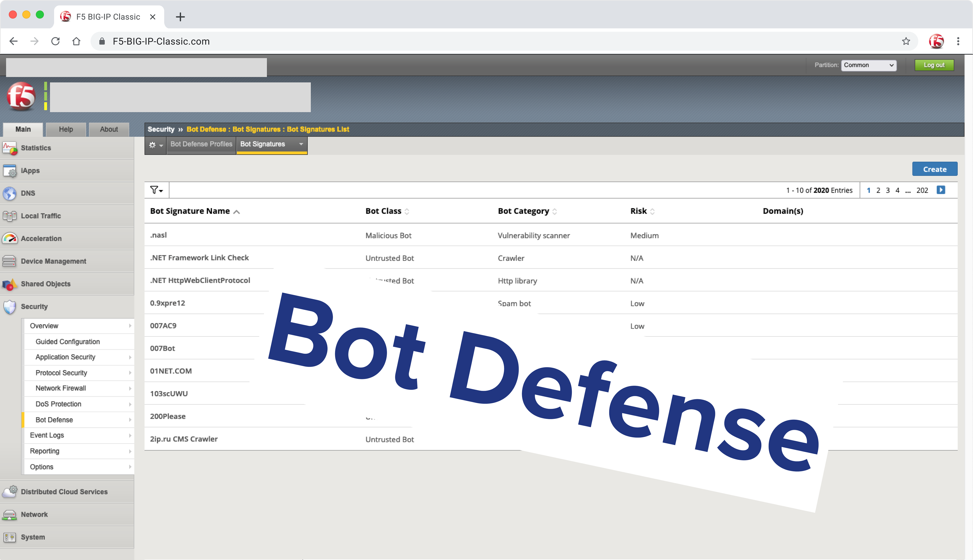
Task: Open the iApps sidebar icon
Action: tap(10, 171)
